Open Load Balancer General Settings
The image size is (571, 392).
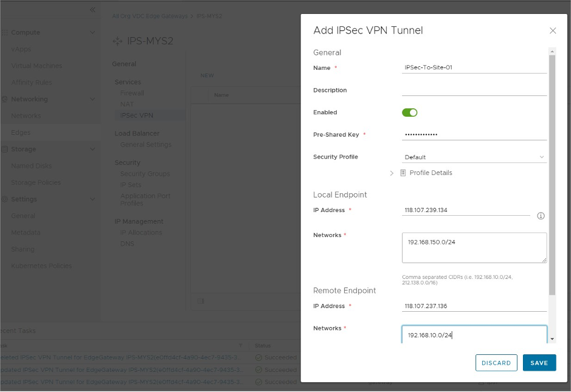(x=146, y=145)
